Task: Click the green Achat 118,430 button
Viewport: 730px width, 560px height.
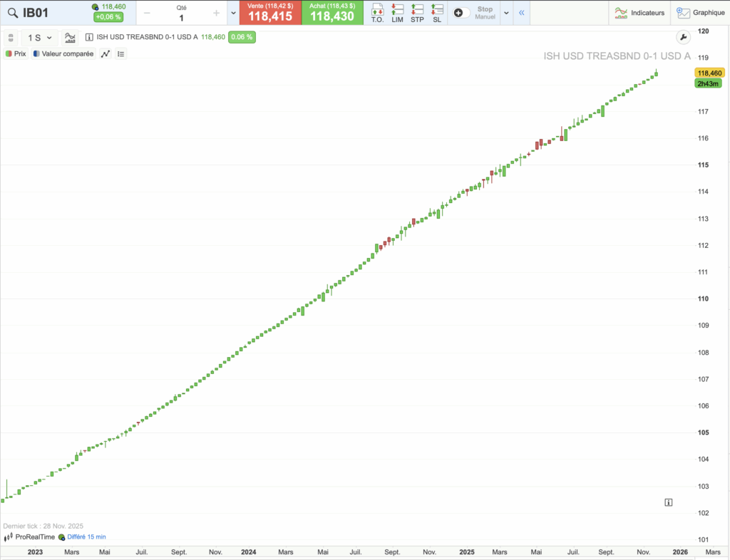Action: 332,12
